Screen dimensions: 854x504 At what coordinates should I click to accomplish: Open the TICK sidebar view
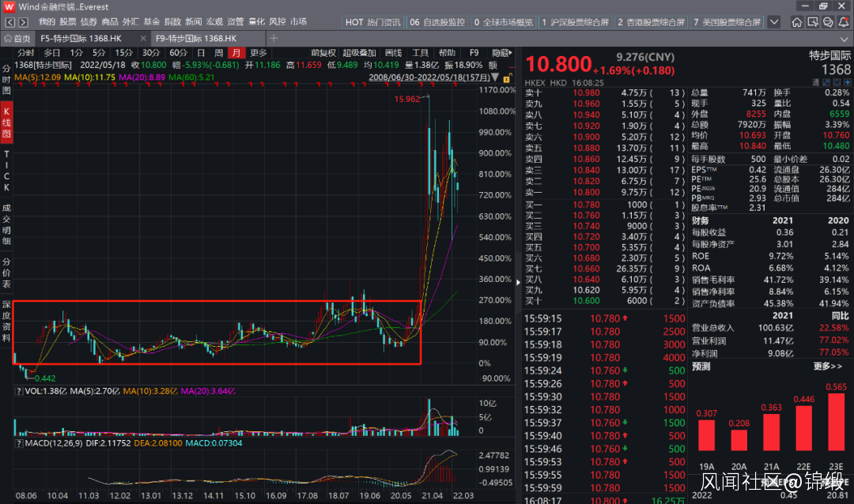coord(6,171)
